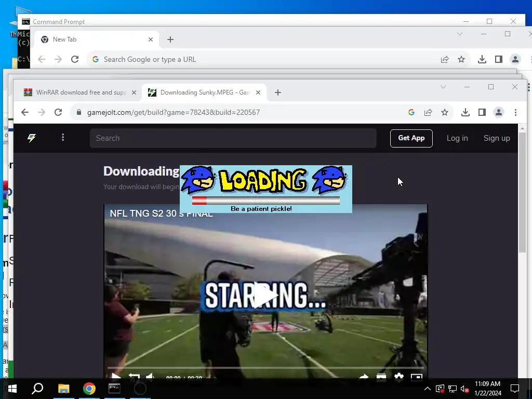The height and width of the screenshot is (399, 532).
Task: Focus the Game Jolt search field
Action: click(x=233, y=138)
